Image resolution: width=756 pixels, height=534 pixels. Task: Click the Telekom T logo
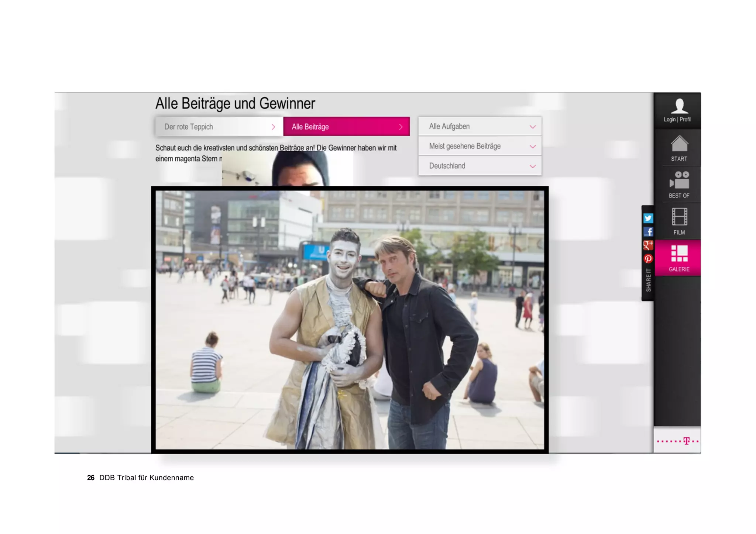(x=686, y=441)
